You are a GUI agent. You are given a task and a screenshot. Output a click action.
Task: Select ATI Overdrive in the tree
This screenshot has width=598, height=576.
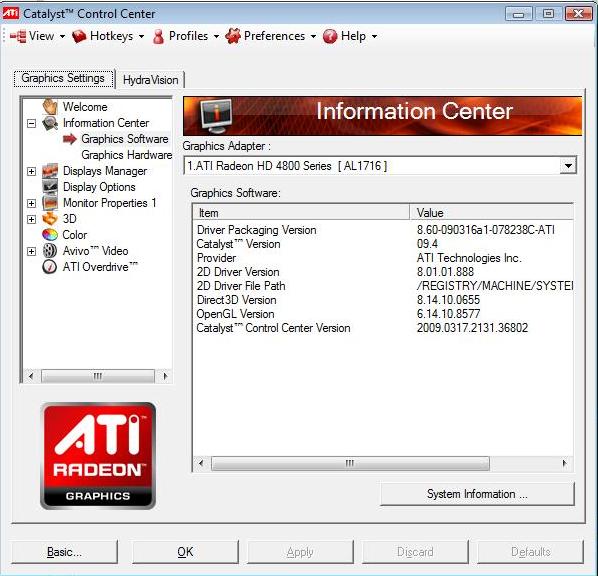pyautogui.click(x=100, y=267)
